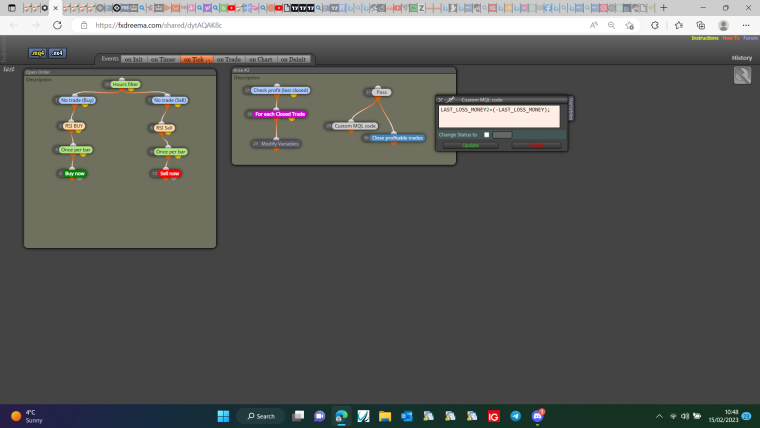Open Discord on taskbar

pyautogui.click(x=537, y=416)
